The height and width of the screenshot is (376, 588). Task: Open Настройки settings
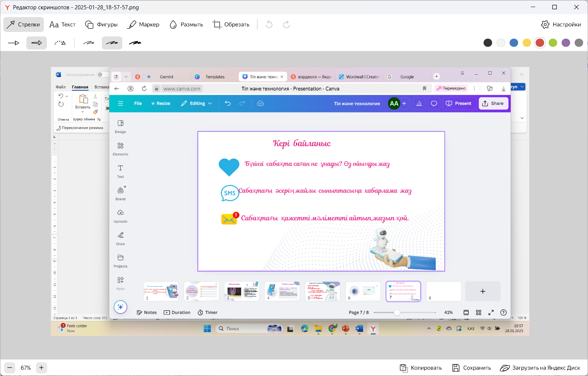click(x=561, y=25)
